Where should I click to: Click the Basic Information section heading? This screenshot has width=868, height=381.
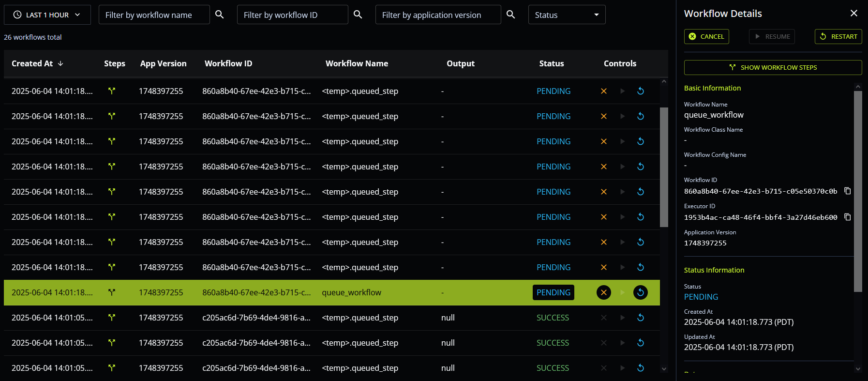[x=713, y=88]
